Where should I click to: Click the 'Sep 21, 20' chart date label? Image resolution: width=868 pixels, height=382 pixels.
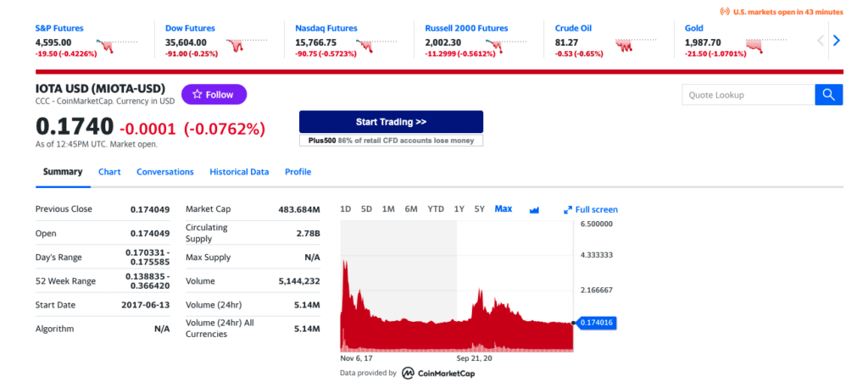point(474,358)
